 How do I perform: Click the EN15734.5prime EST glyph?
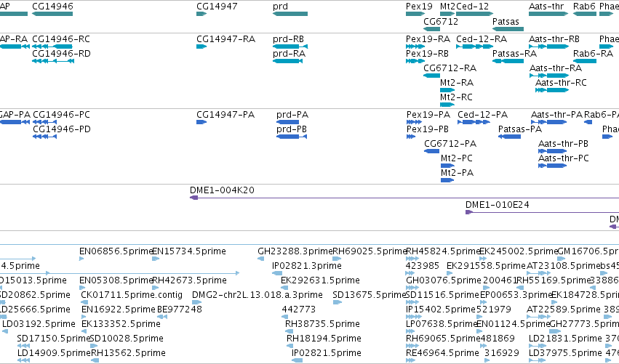(156, 259)
